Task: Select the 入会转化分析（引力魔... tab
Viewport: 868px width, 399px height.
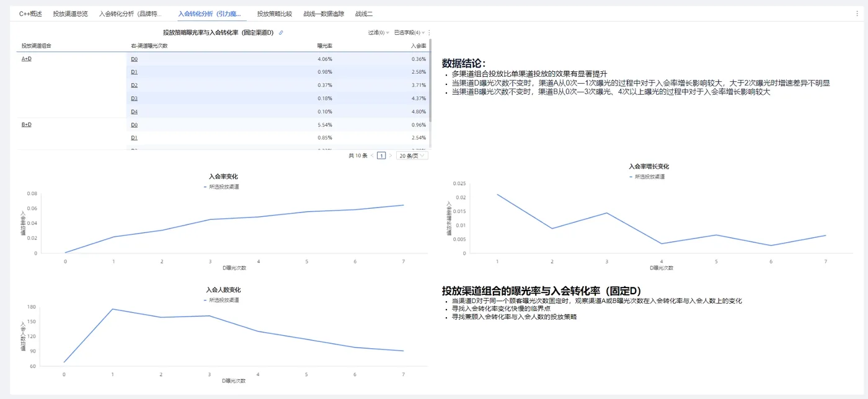Action: point(208,13)
